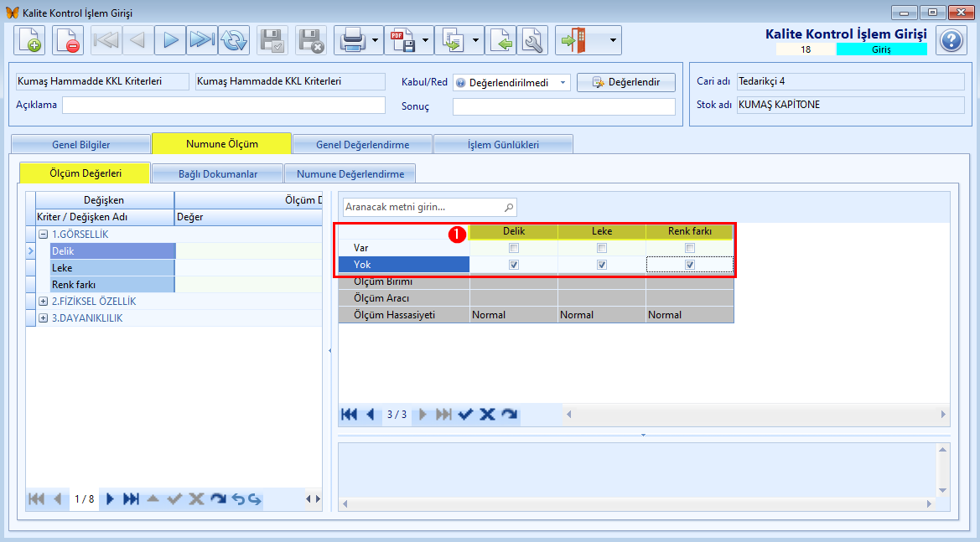Viewport: 980px width, 542px height.
Task: Go to next variable in the 1/8 navigator
Action: (x=110, y=499)
